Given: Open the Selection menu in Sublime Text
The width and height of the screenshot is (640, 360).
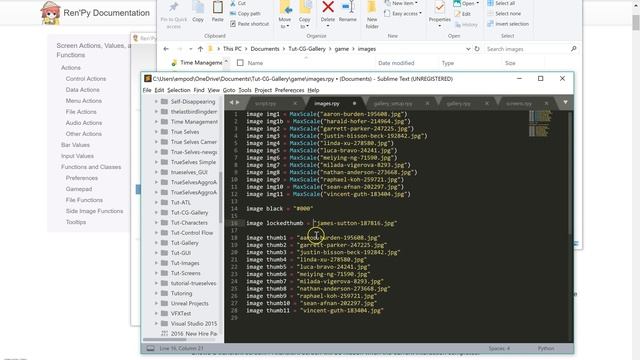Looking at the screenshot, I should click(x=179, y=90).
